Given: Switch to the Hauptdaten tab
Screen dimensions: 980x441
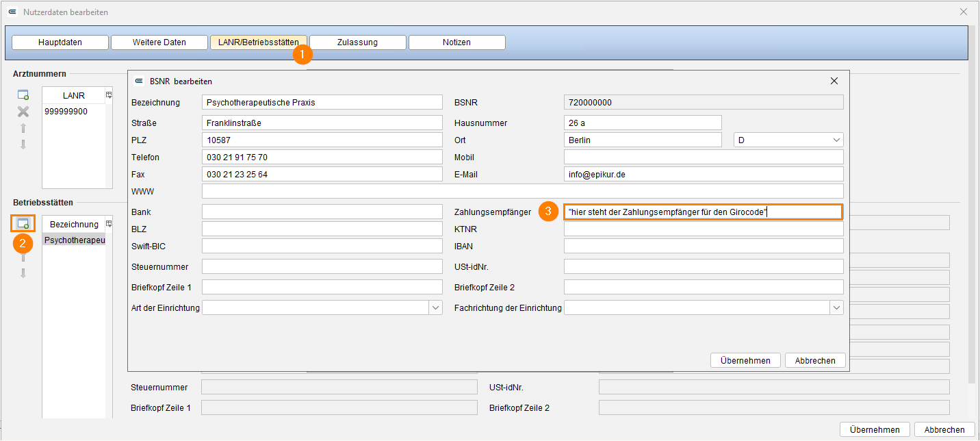Looking at the screenshot, I should point(60,42).
